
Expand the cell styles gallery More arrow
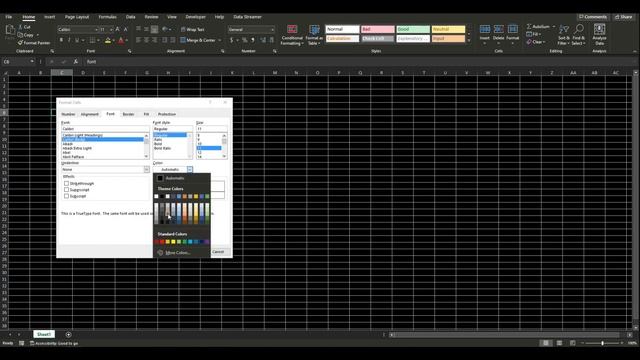(469, 41)
